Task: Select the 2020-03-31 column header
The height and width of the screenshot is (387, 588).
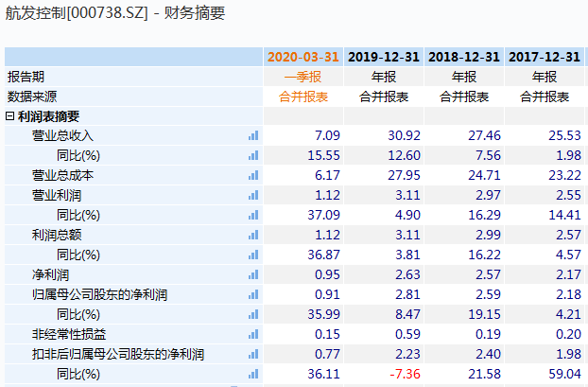Action: [303, 57]
